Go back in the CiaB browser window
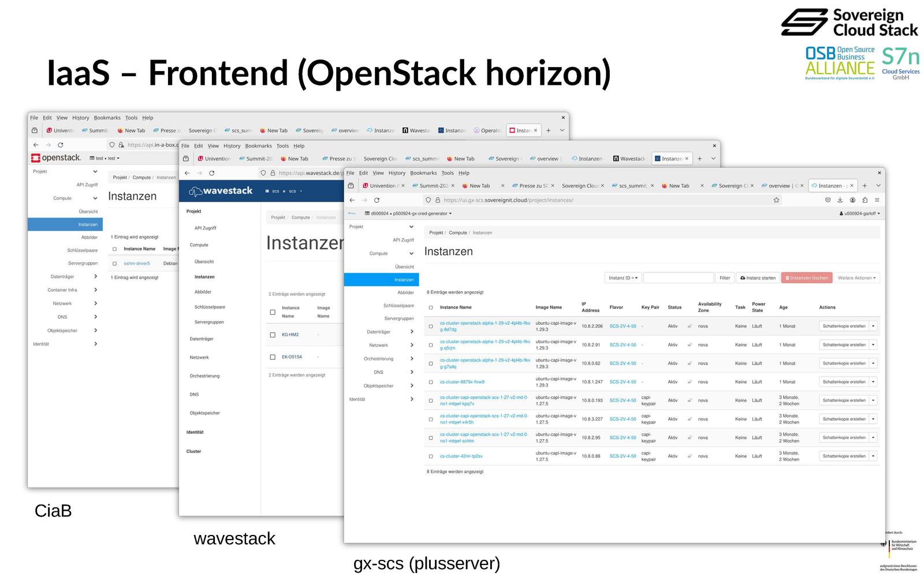The image size is (924, 580). [x=36, y=145]
